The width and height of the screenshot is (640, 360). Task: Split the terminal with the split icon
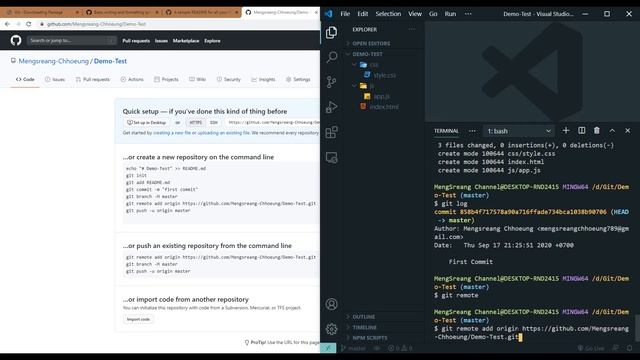[x=582, y=131]
